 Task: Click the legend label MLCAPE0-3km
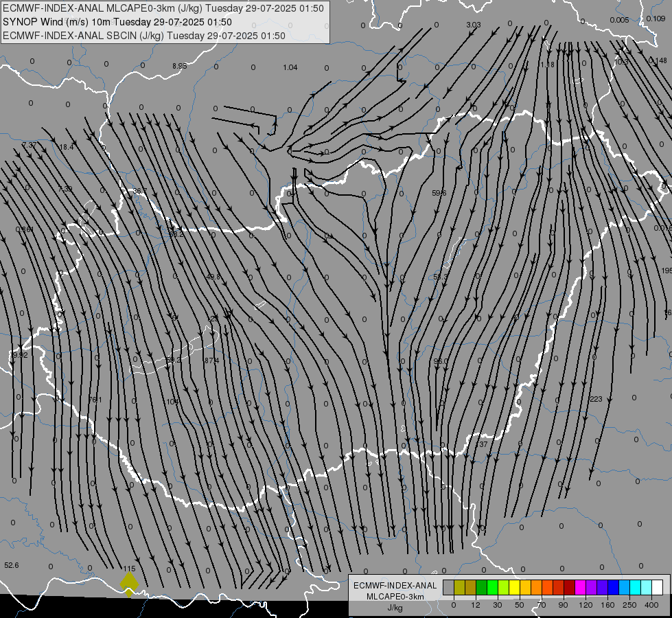[395, 597]
